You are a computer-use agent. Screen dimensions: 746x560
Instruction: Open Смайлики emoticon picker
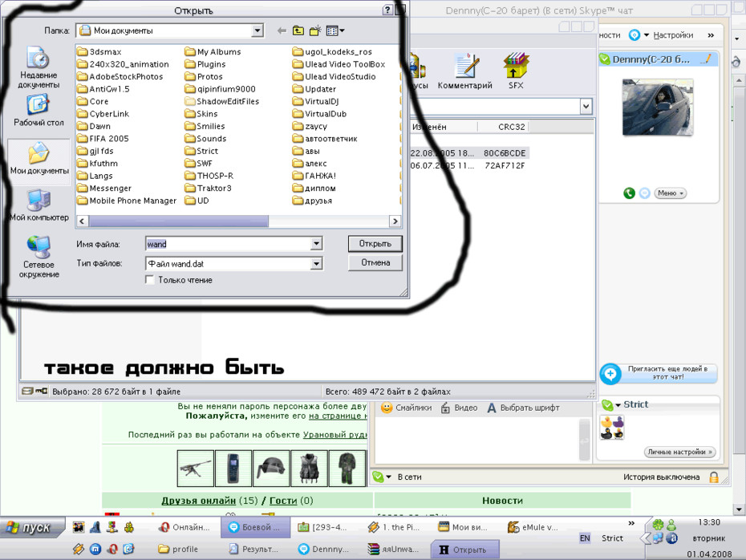(x=407, y=408)
